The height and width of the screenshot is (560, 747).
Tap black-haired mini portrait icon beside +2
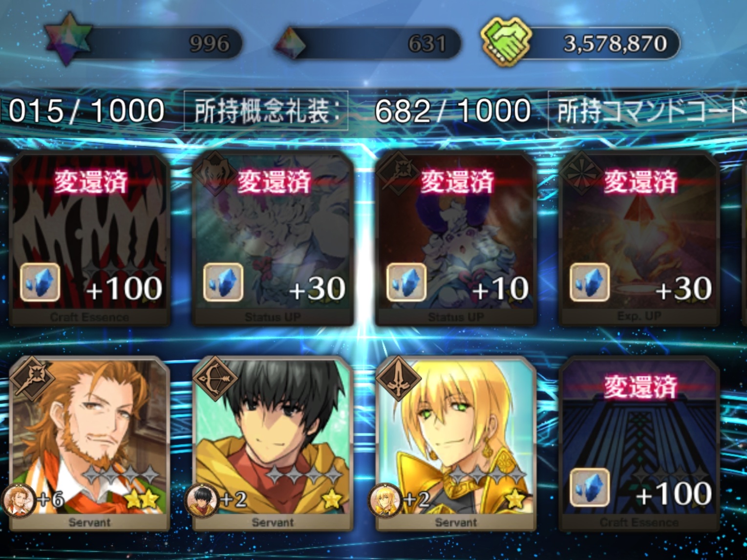click(x=201, y=500)
